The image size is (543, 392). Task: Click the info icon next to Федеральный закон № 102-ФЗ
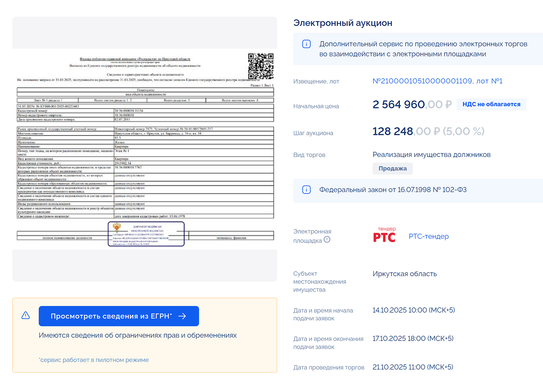(x=306, y=190)
